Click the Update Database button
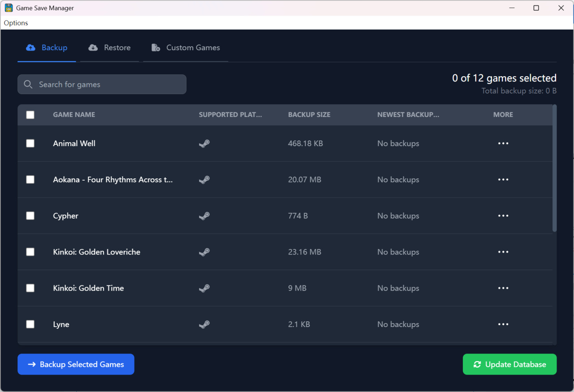574x392 pixels. [x=510, y=364]
